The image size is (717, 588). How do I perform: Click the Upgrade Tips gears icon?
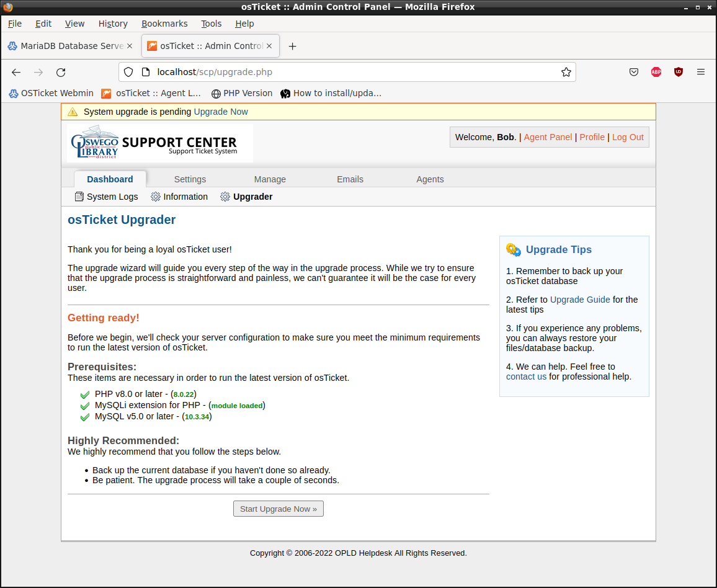pyautogui.click(x=514, y=249)
